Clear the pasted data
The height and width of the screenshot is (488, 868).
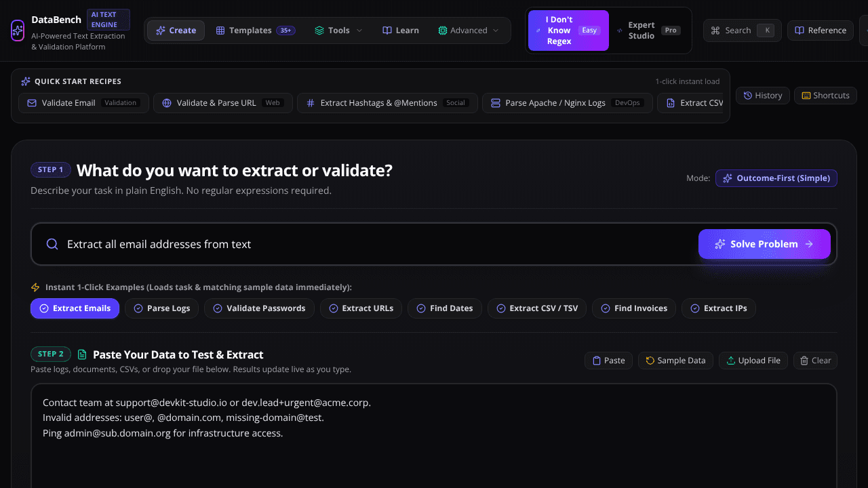click(x=816, y=361)
